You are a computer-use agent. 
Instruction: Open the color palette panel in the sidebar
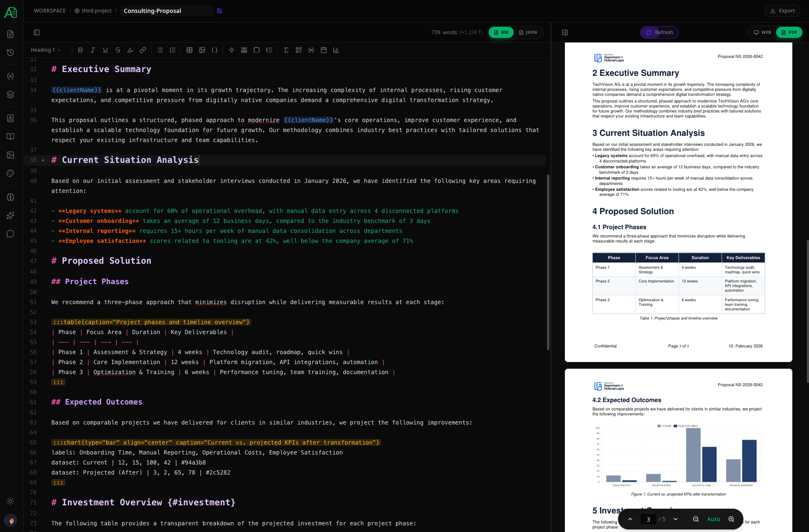pyautogui.click(x=10, y=173)
